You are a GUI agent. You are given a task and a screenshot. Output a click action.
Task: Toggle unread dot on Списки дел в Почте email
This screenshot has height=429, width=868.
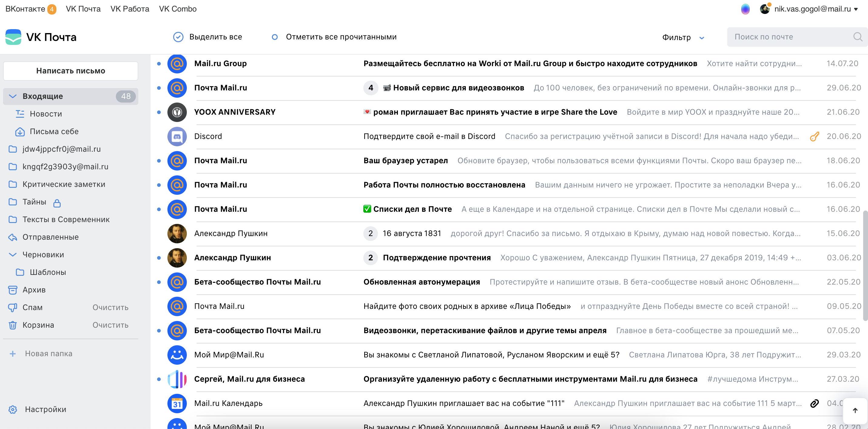[159, 209]
